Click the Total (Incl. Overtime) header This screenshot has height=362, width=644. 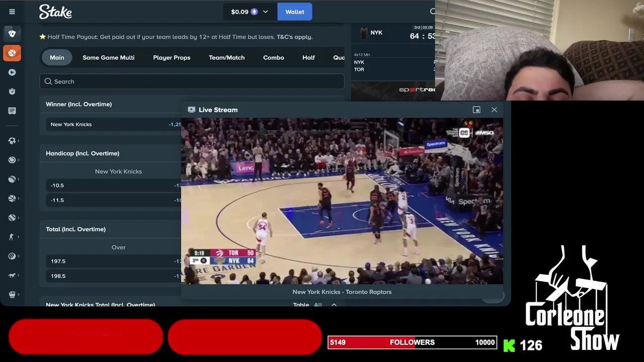[x=75, y=229]
